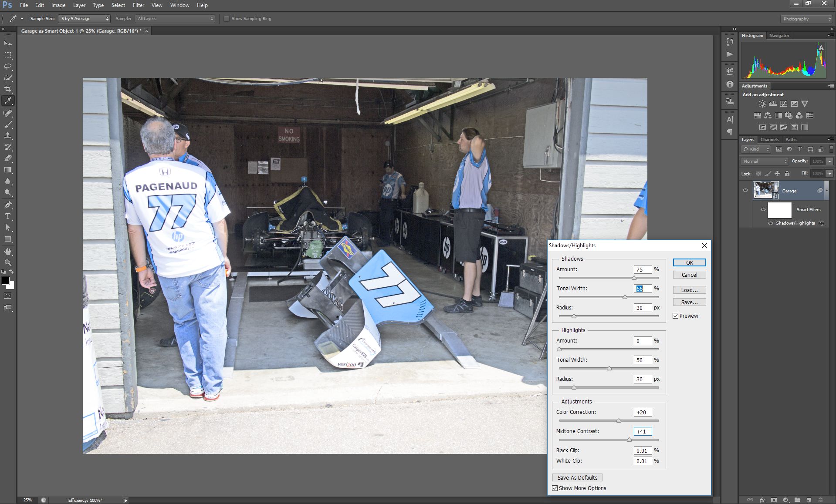
Task: Select the Hand tool
Action: pos(8,252)
